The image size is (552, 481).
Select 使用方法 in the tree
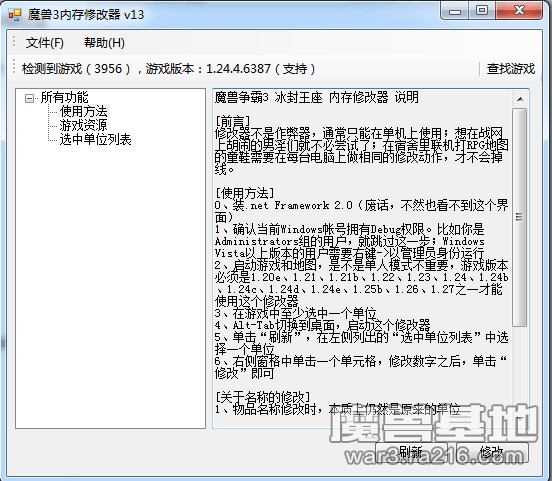tap(84, 111)
